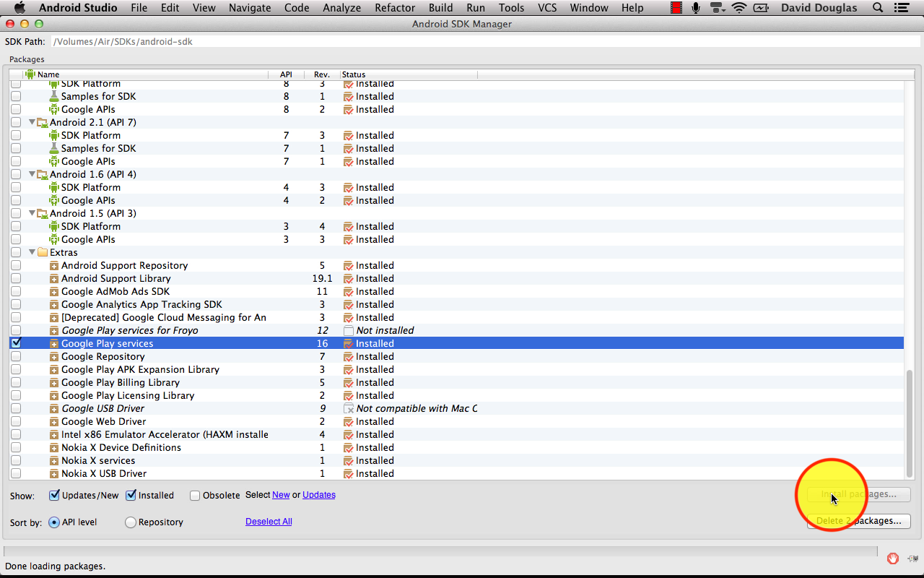The height and width of the screenshot is (578, 924).
Task: Check the Google Play services for Froyo checkbox
Action: [16, 330]
